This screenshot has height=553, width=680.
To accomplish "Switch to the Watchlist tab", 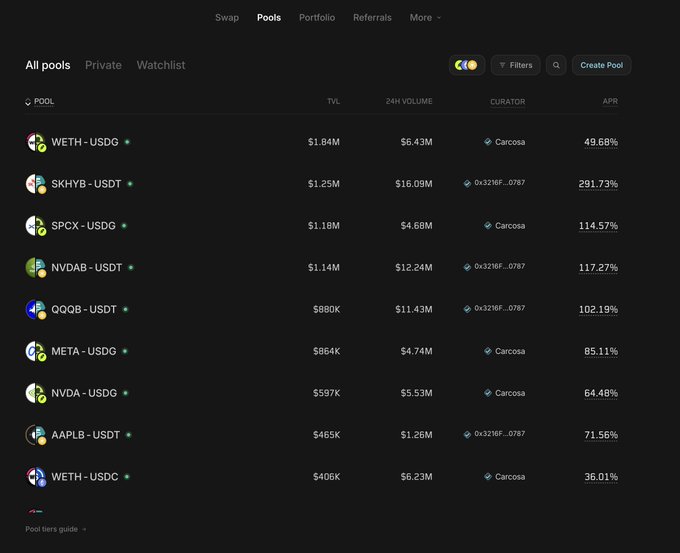I will (161, 65).
